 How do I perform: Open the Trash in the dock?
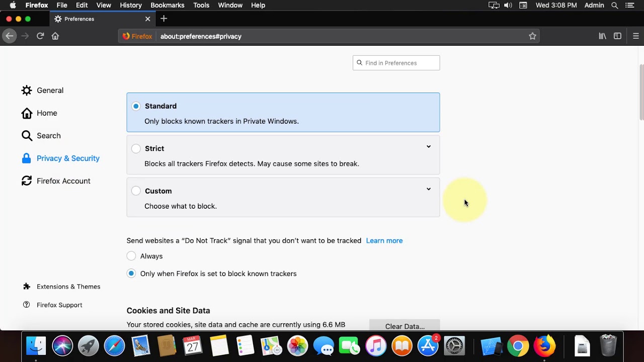pyautogui.click(x=608, y=346)
